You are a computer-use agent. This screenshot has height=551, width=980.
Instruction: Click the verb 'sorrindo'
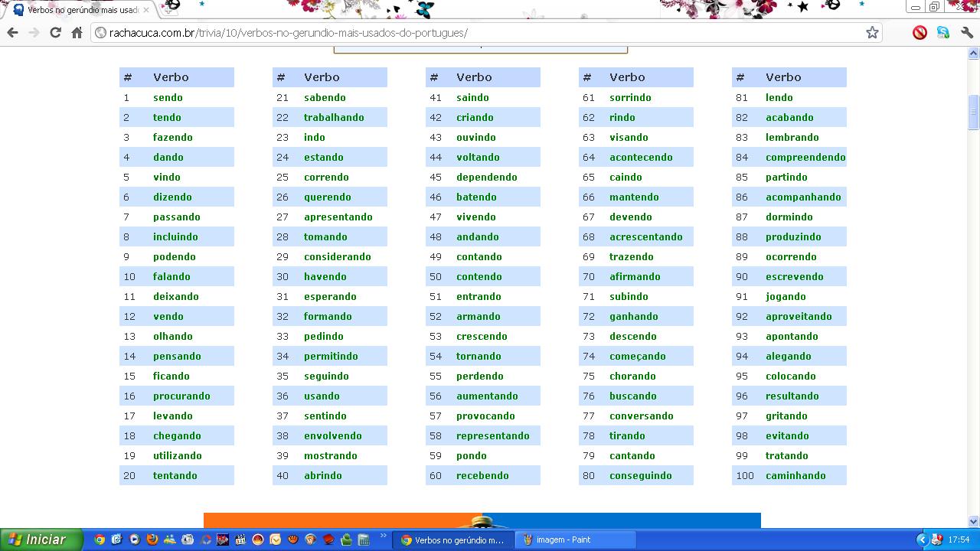click(x=630, y=97)
